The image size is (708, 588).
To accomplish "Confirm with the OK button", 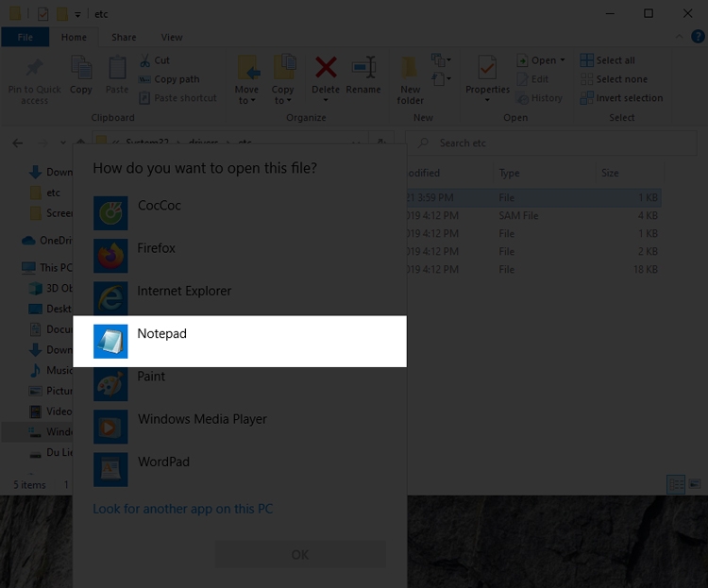I will [x=300, y=555].
